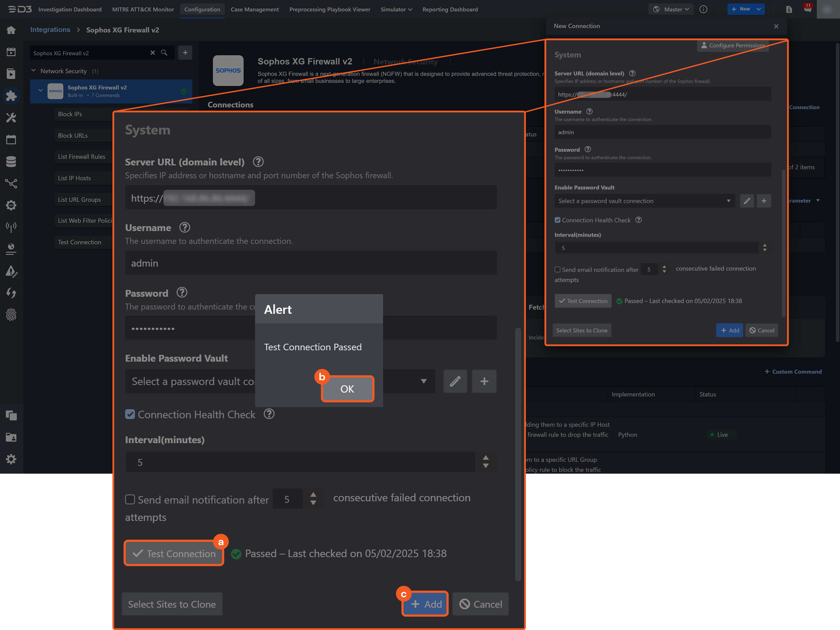Collapse the Network Security tree group
The image size is (840, 630).
click(x=33, y=71)
